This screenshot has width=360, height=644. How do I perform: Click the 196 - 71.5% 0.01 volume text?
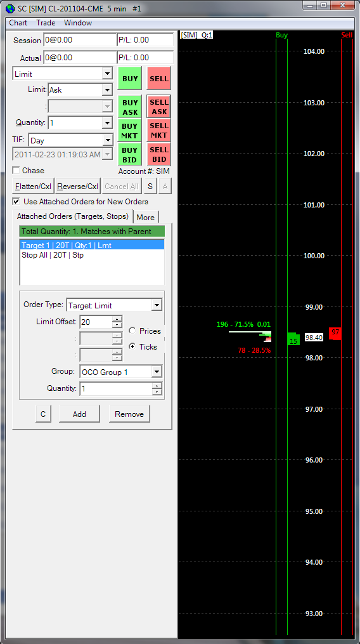tap(244, 324)
